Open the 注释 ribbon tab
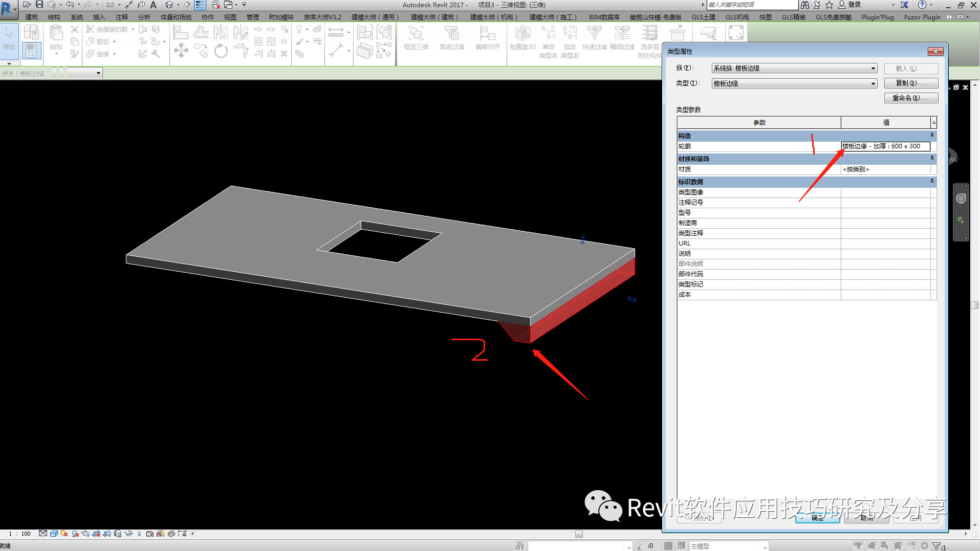The width and height of the screenshot is (980, 551). (x=122, y=17)
